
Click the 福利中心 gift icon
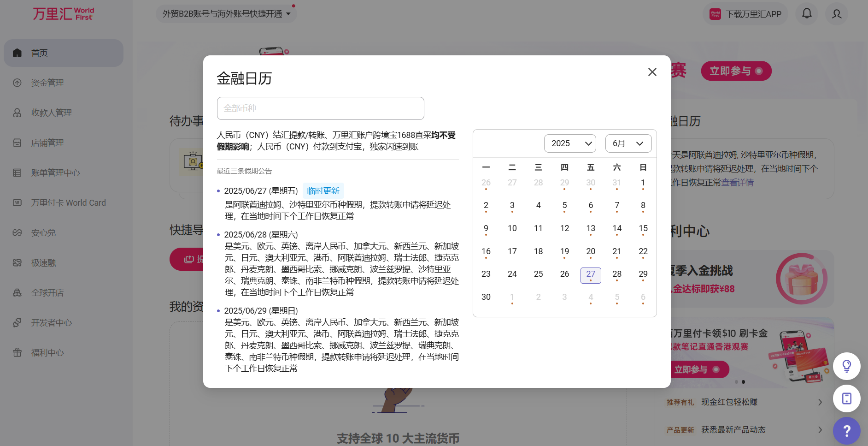(x=18, y=353)
